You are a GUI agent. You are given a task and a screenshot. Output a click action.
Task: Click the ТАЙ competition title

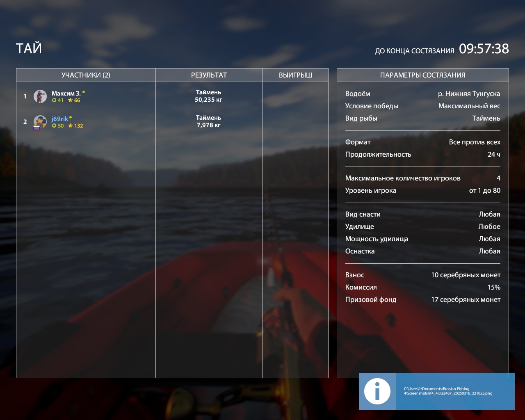pos(29,49)
